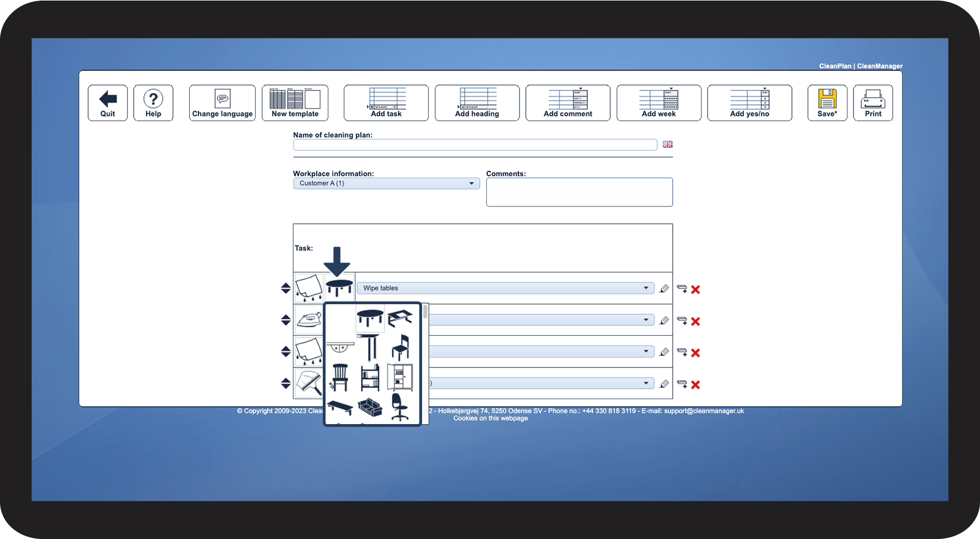Click the CleanPlan | CleanManager header link
Viewport: 980px width, 539px height.
861,66
